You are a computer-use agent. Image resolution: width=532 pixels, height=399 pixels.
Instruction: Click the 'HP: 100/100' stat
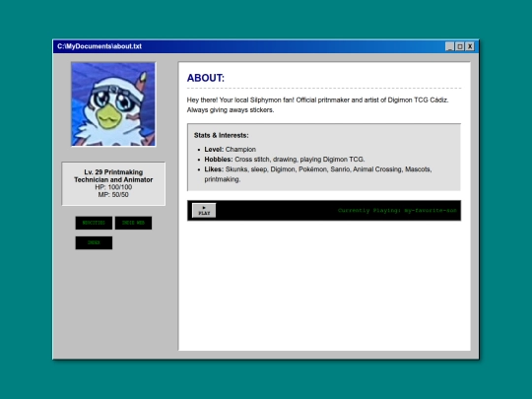click(x=113, y=187)
